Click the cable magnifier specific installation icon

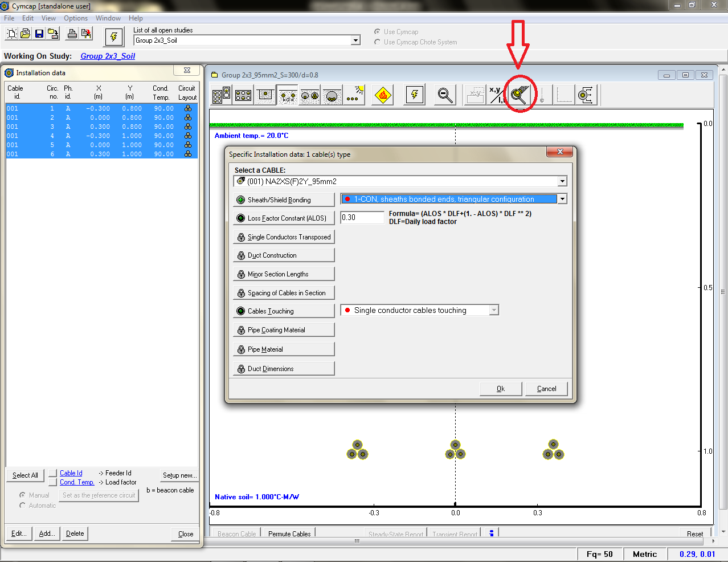520,95
